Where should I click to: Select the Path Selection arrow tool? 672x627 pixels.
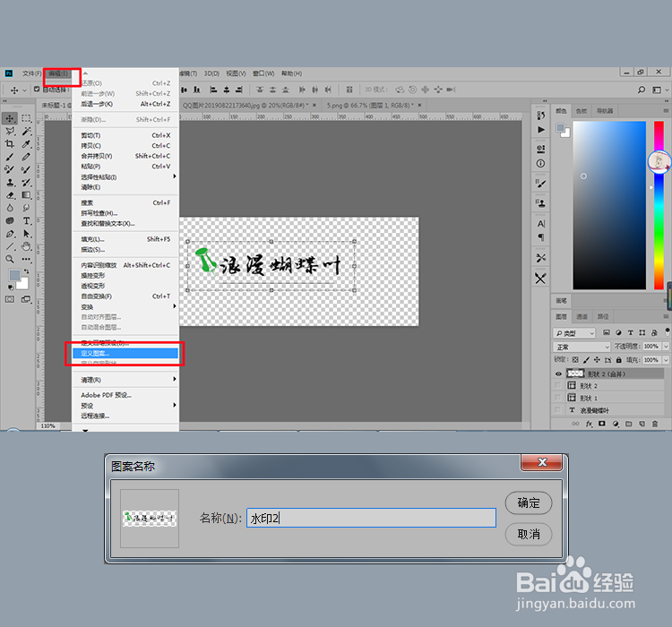click(x=26, y=234)
